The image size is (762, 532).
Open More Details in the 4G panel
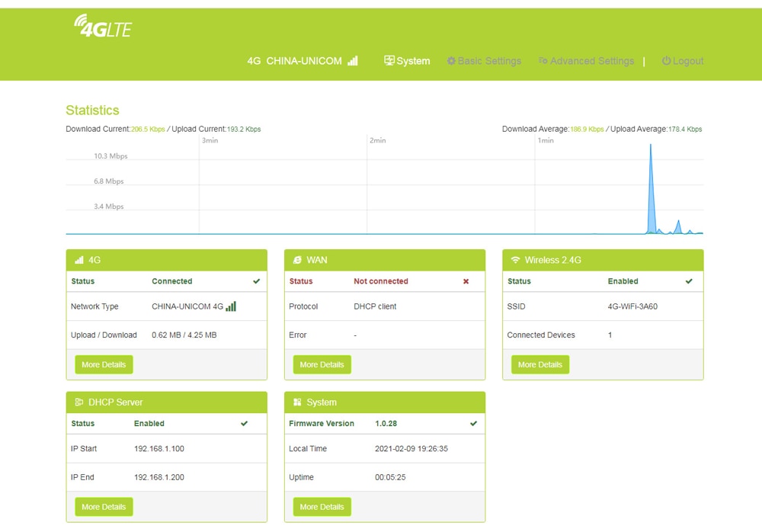[104, 364]
